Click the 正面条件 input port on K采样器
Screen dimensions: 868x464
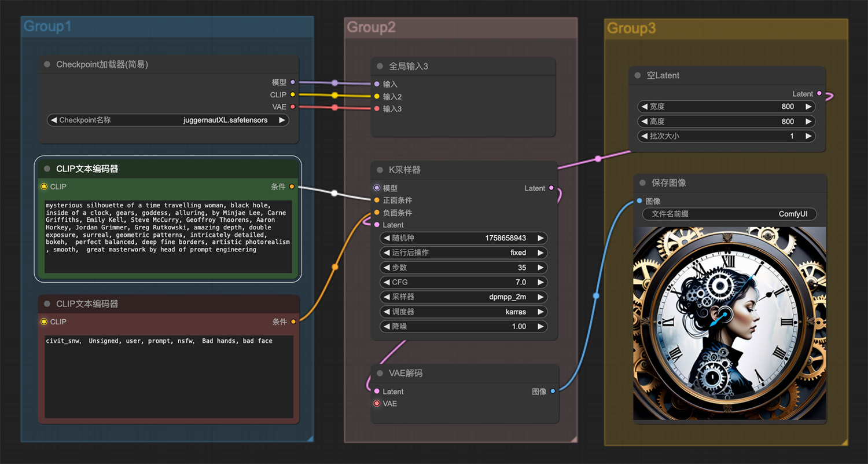click(x=377, y=200)
